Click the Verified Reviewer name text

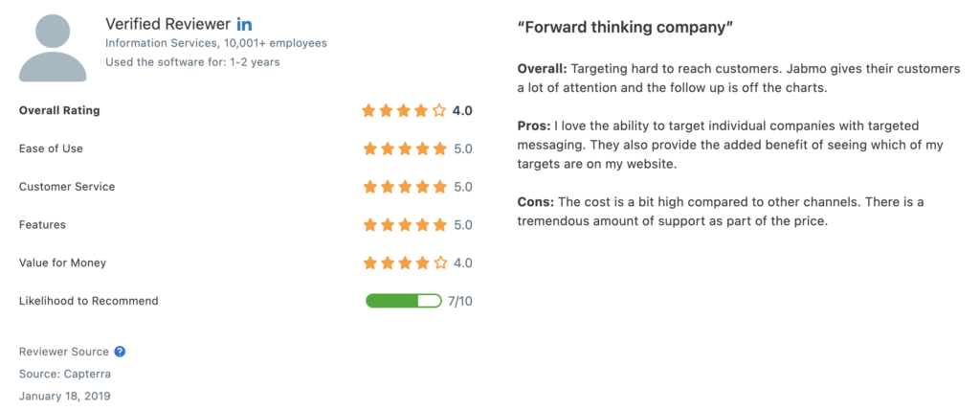click(168, 24)
